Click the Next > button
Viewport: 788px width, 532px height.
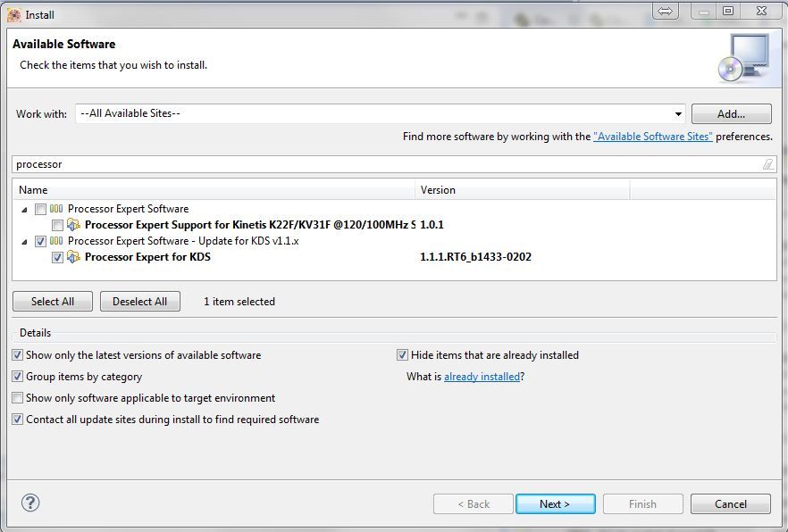pyautogui.click(x=555, y=504)
